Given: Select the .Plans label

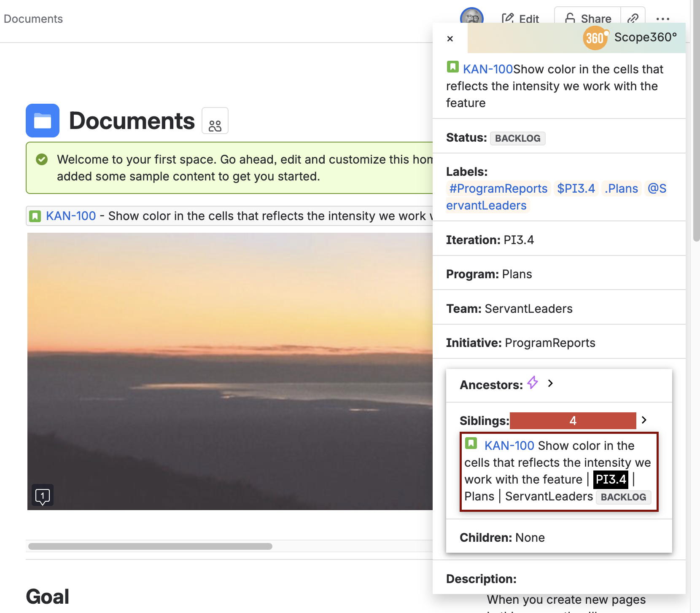Looking at the screenshot, I should point(621,188).
